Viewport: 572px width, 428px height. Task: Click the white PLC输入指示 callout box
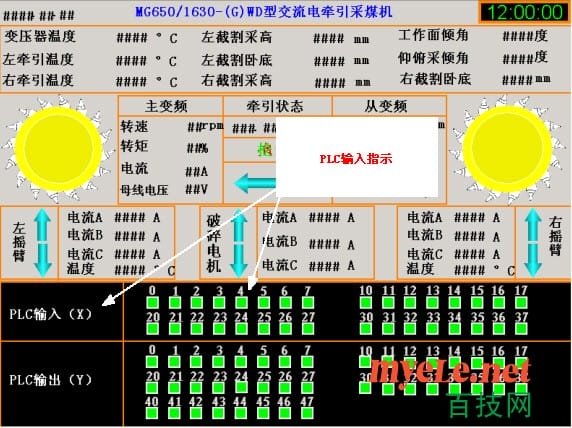pos(356,157)
